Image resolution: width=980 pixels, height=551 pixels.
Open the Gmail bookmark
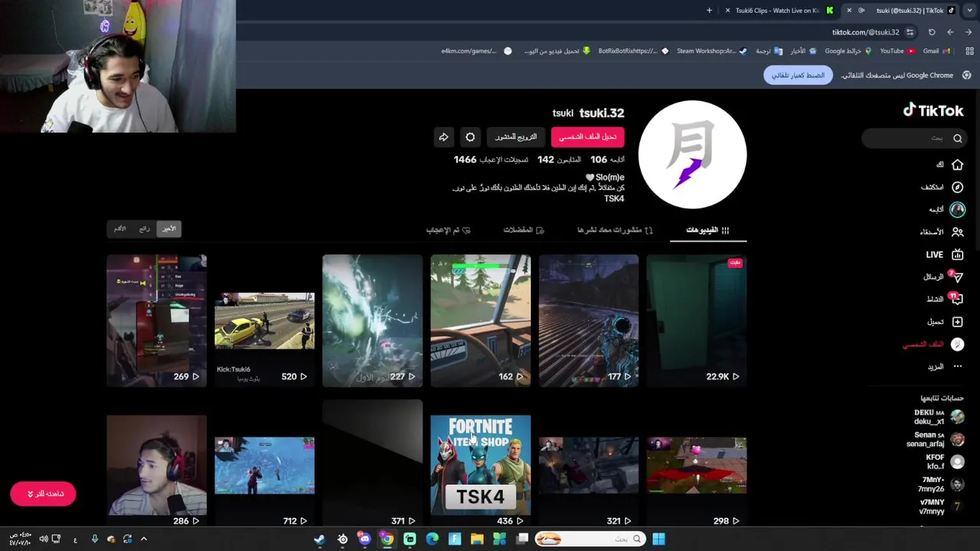coord(936,51)
